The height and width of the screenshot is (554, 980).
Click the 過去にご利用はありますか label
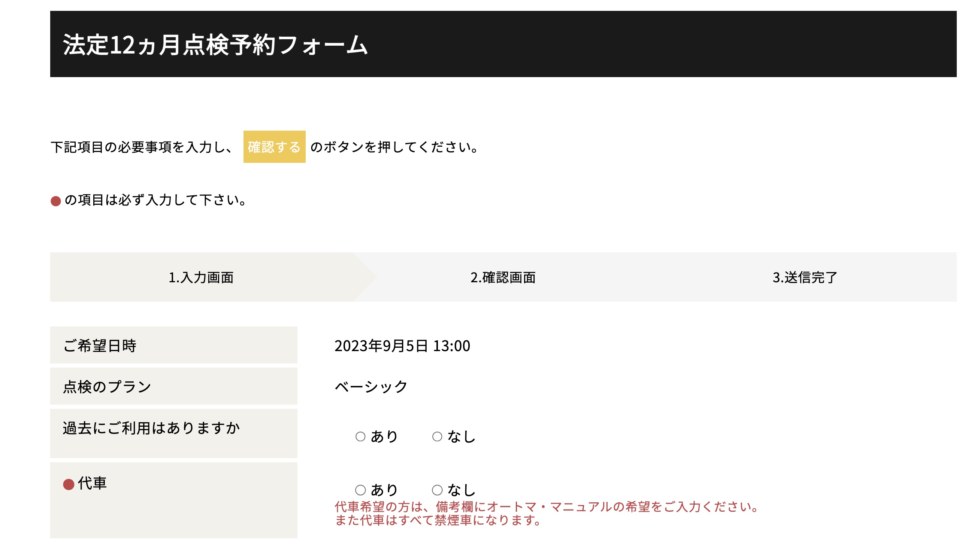151,428
